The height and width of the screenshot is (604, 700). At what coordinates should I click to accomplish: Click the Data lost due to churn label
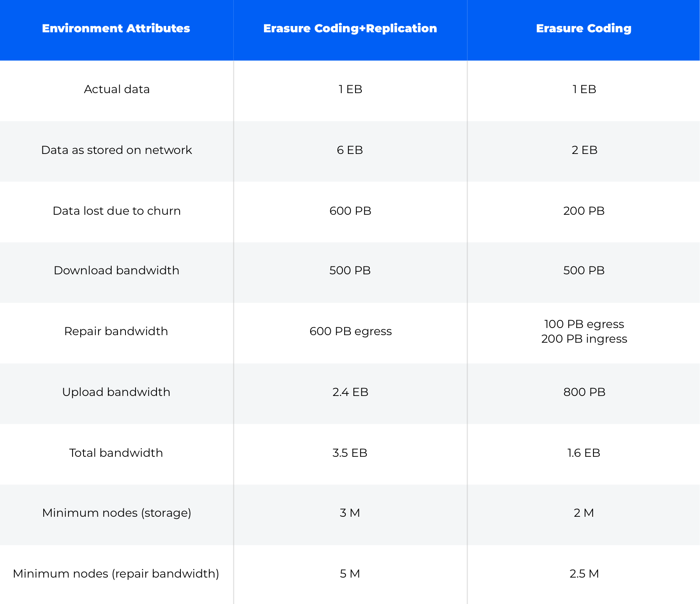(117, 211)
